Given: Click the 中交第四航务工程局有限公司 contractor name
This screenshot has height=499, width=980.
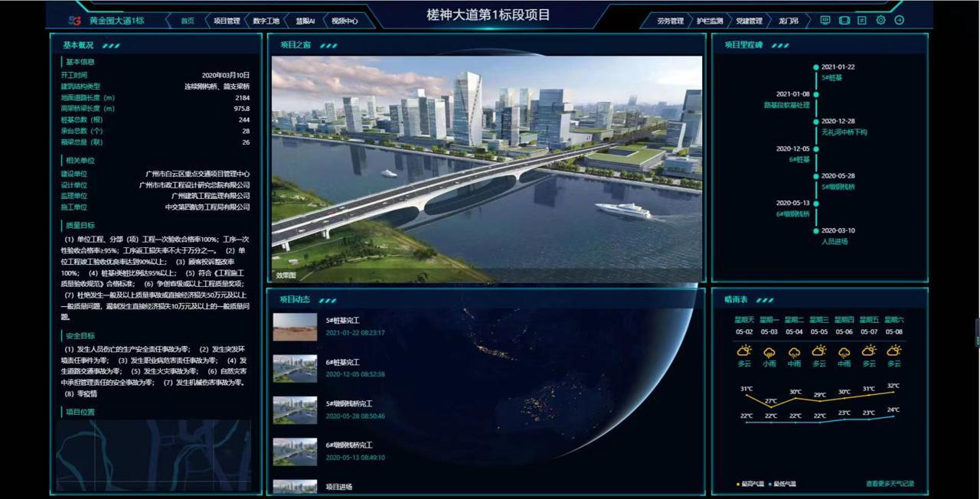Looking at the screenshot, I should (x=207, y=207).
